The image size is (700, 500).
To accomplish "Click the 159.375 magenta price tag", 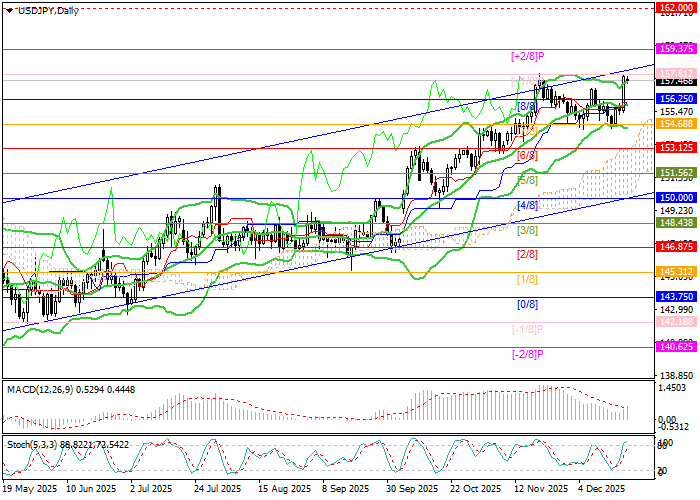I will click(676, 48).
